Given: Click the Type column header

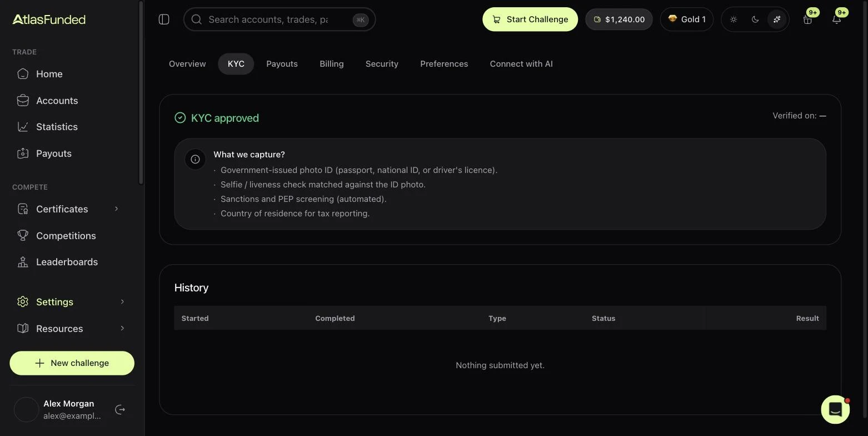Looking at the screenshot, I should tap(497, 319).
